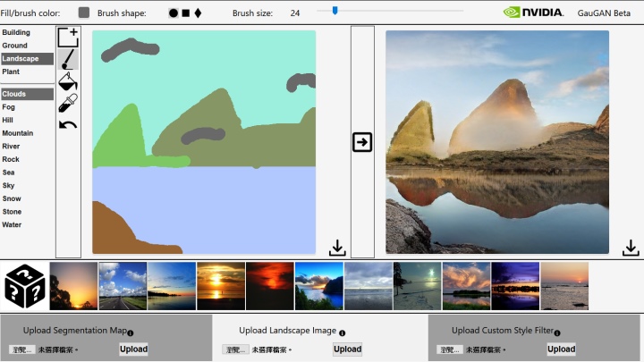Click the undo arrow icon
This screenshot has height=362, width=644.
(68, 124)
